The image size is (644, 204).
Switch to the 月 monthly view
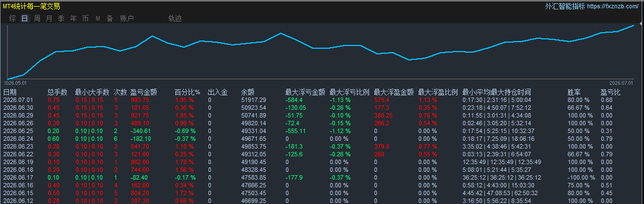tap(49, 18)
